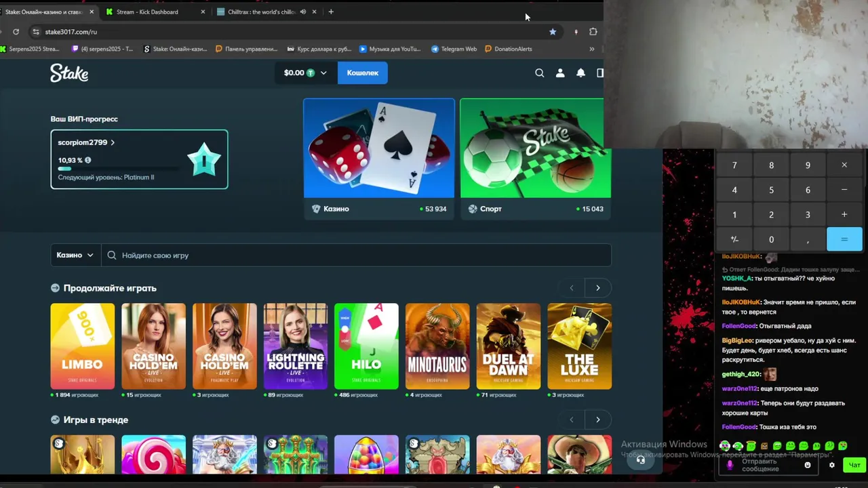Open the Курс доллара к руб bookmark
This screenshot has width=868, height=488.
(319, 49)
